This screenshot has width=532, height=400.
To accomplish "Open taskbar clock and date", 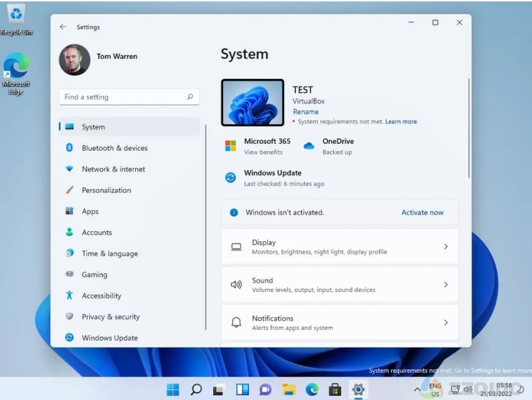I will [x=496, y=390].
